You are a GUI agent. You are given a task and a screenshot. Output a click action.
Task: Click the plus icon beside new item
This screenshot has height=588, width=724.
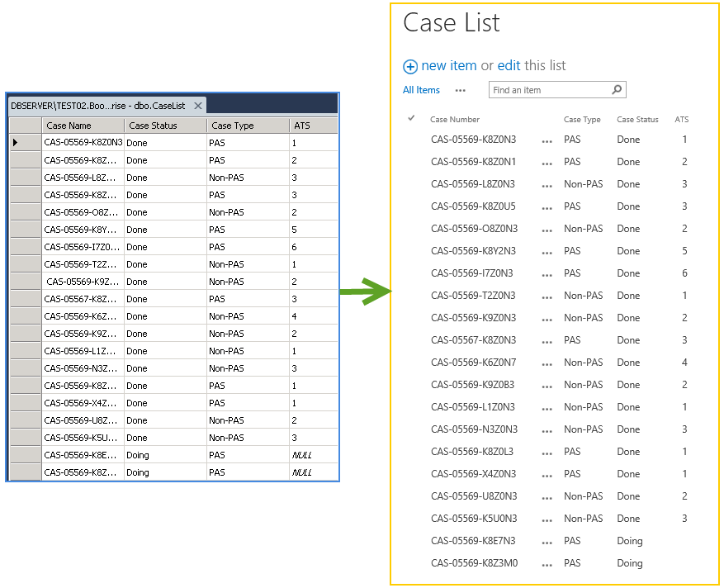410,66
